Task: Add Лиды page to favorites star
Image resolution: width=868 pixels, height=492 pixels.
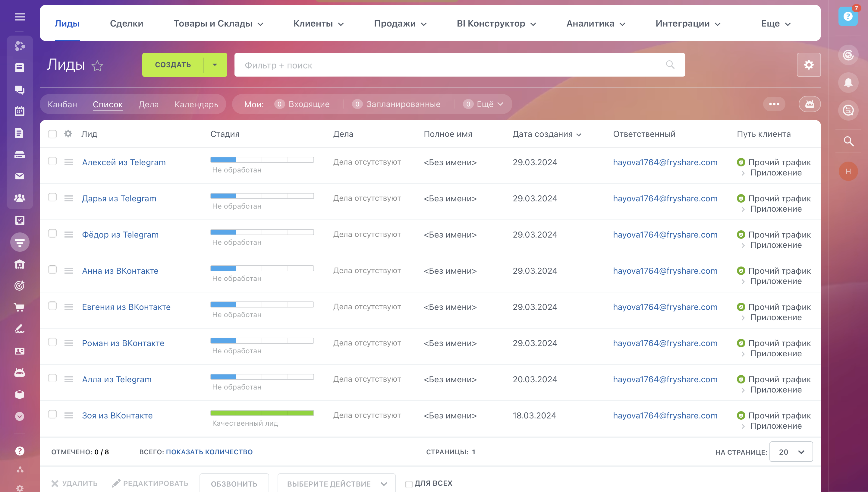Action: (x=97, y=65)
